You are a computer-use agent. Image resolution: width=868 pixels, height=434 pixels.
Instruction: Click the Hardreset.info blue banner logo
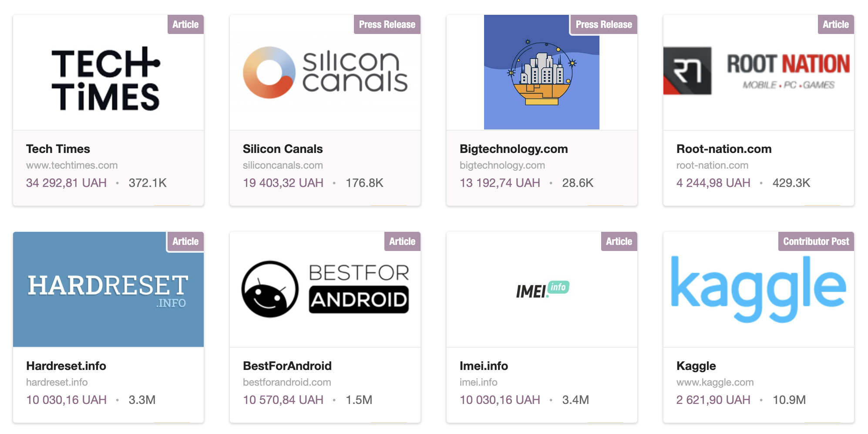(x=108, y=289)
